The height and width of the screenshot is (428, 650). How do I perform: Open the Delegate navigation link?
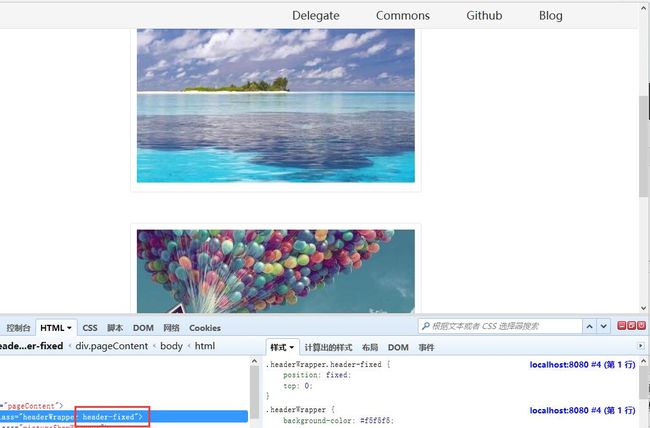point(315,15)
